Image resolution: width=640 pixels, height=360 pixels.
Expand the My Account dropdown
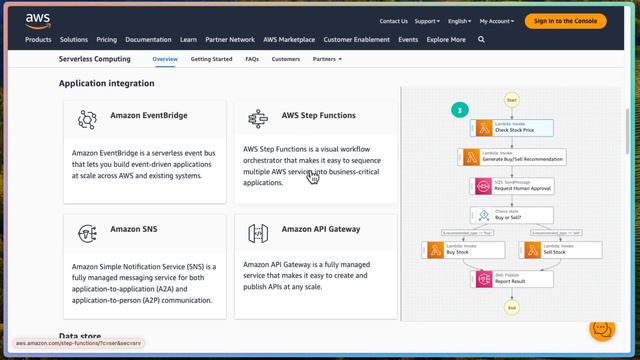[x=496, y=21]
